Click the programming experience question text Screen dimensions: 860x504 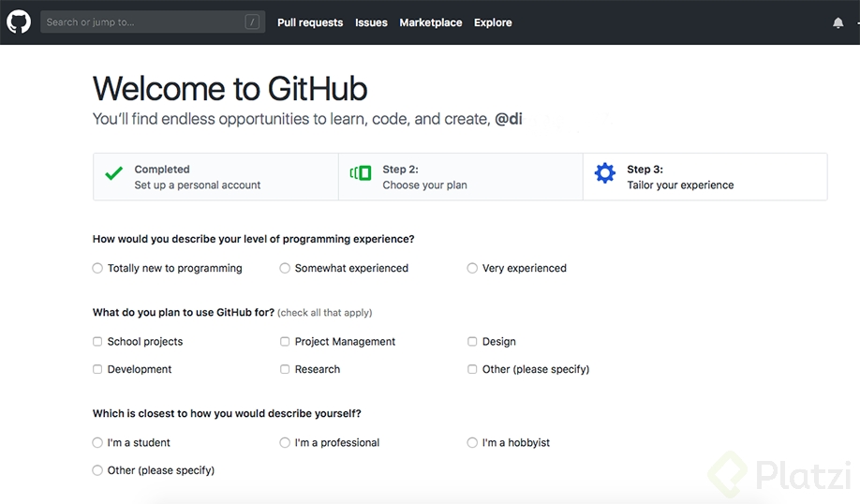click(253, 239)
